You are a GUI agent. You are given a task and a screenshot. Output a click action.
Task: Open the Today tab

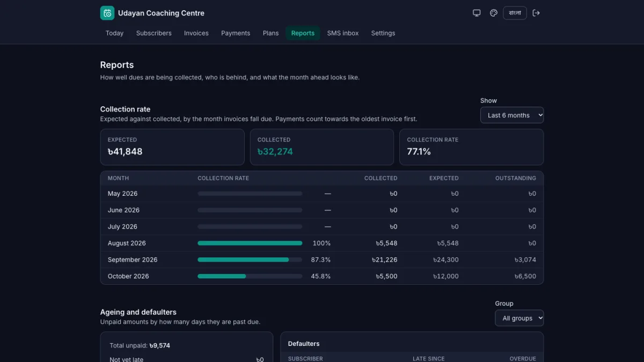[114, 33]
